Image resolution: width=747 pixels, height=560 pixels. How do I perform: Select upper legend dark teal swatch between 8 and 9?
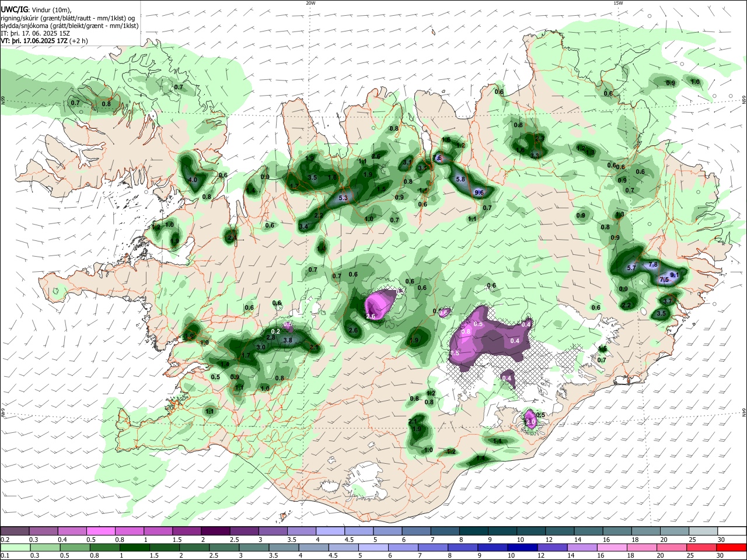pyautogui.click(x=473, y=531)
